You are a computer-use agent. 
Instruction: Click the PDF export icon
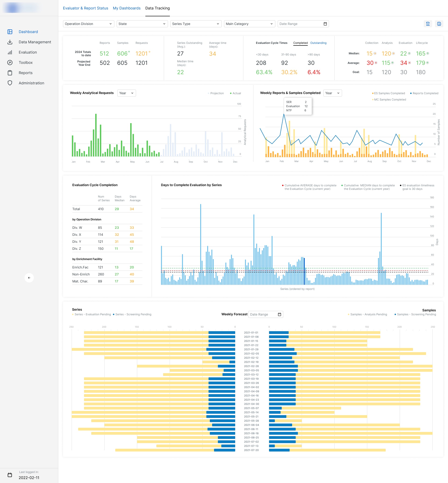428,24
